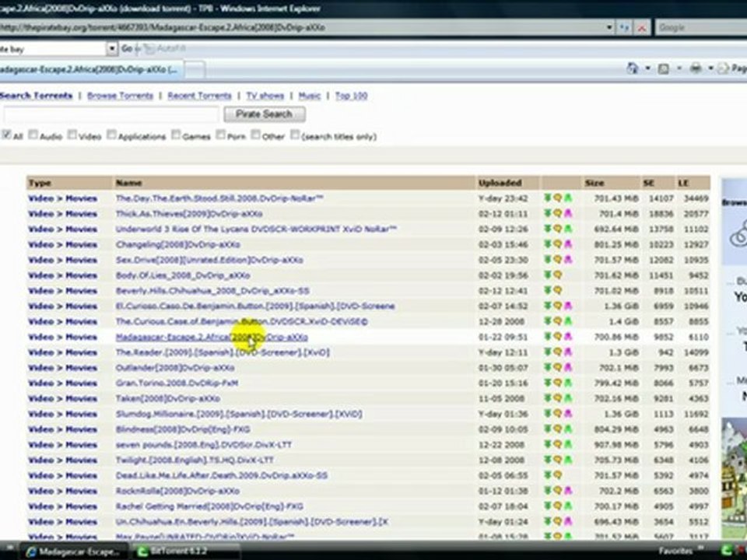Open comments bubble for Thick.As.Thieves torrent
747x560 pixels.
click(557, 213)
